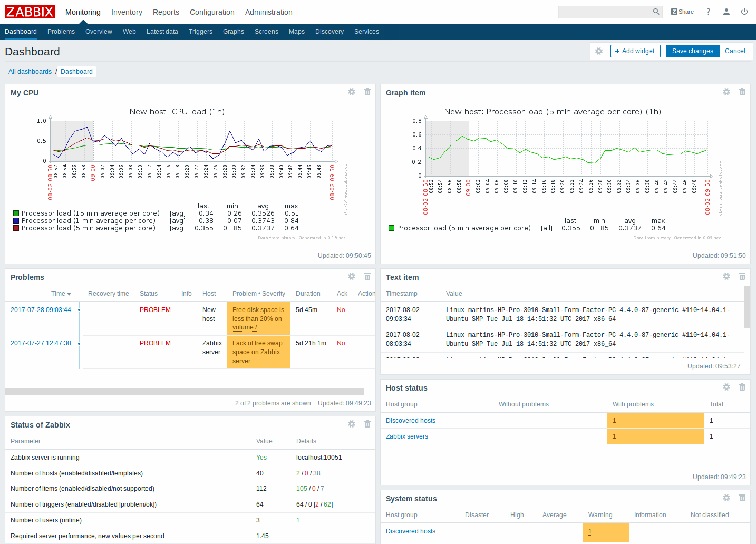Delete the System status widget

742,498
